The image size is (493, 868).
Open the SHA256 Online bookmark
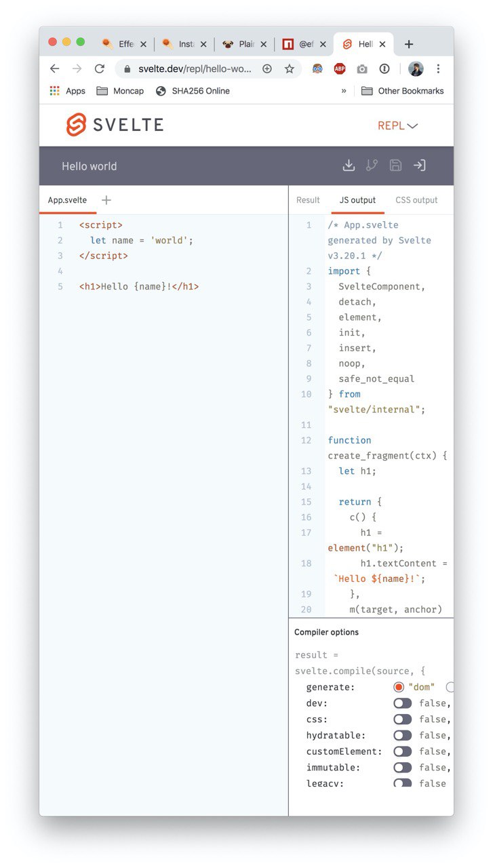[x=193, y=91]
